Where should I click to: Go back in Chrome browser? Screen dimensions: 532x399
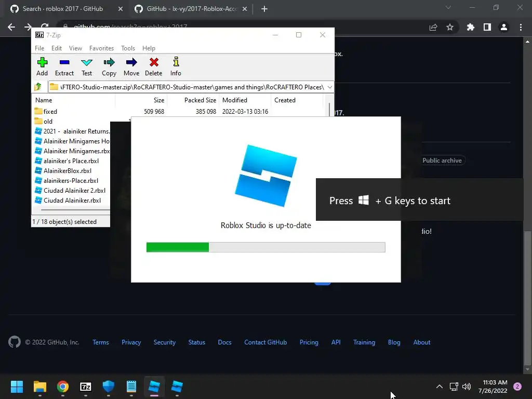click(11, 27)
